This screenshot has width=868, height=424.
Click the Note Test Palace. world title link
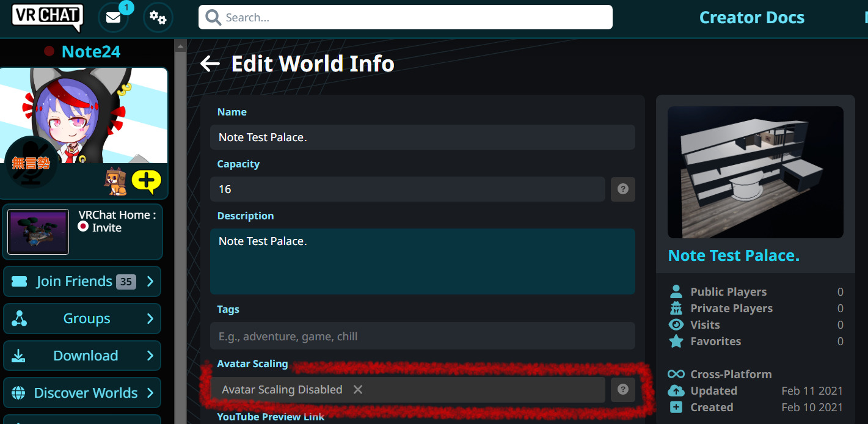[x=734, y=255]
